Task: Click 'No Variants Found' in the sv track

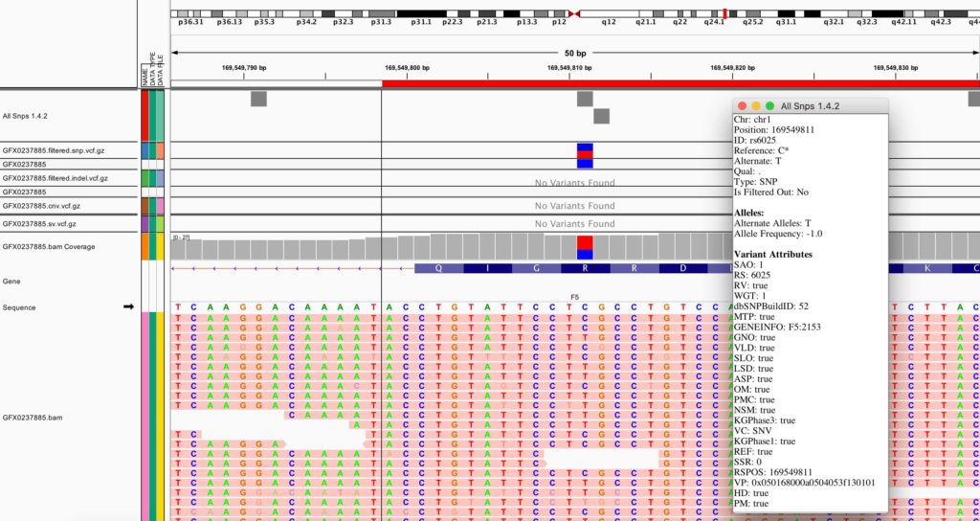Action: click(x=574, y=223)
